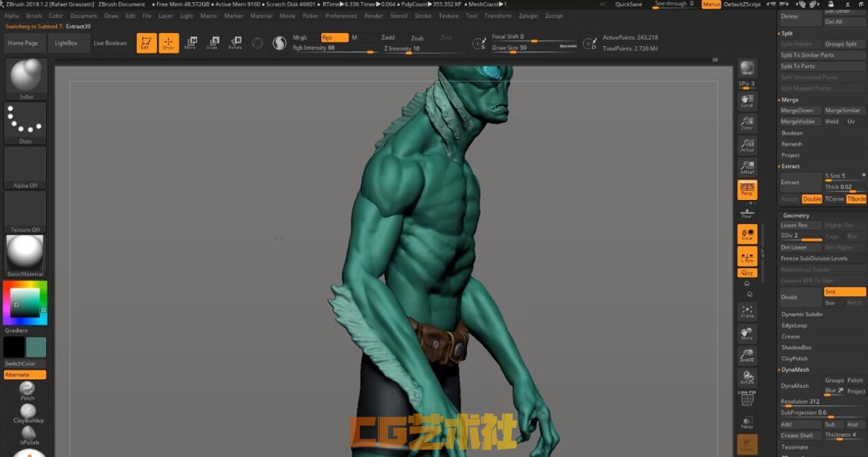Open the Brush menu
This screenshot has height=457, width=868.
pos(34,16)
